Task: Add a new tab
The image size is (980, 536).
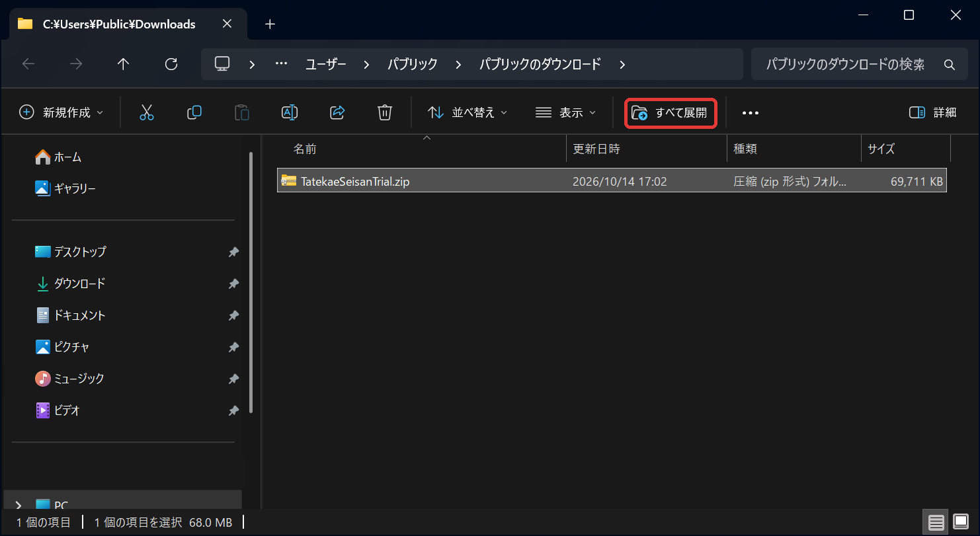Action: pos(270,24)
